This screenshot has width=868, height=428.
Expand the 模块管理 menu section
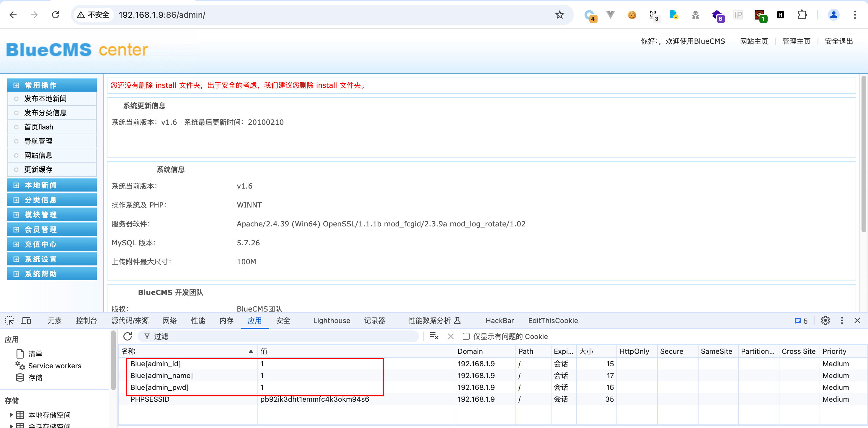[52, 215]
